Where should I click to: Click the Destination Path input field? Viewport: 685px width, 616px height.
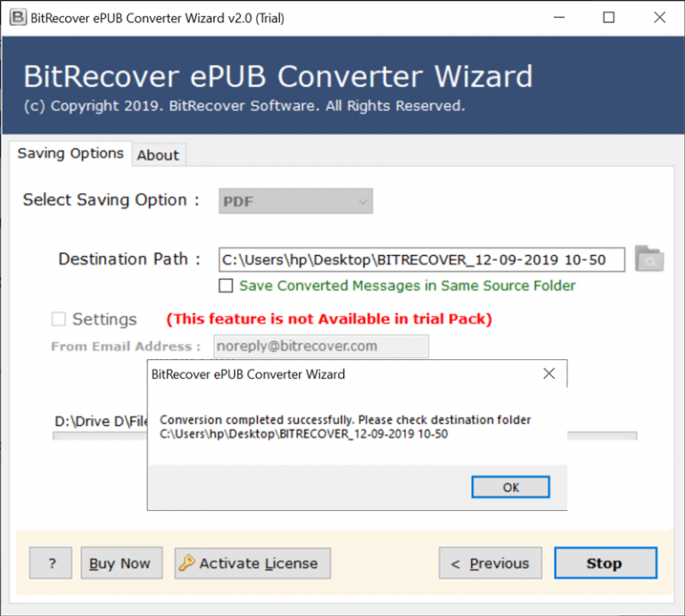pyautogui.click(x=422, y=259)
